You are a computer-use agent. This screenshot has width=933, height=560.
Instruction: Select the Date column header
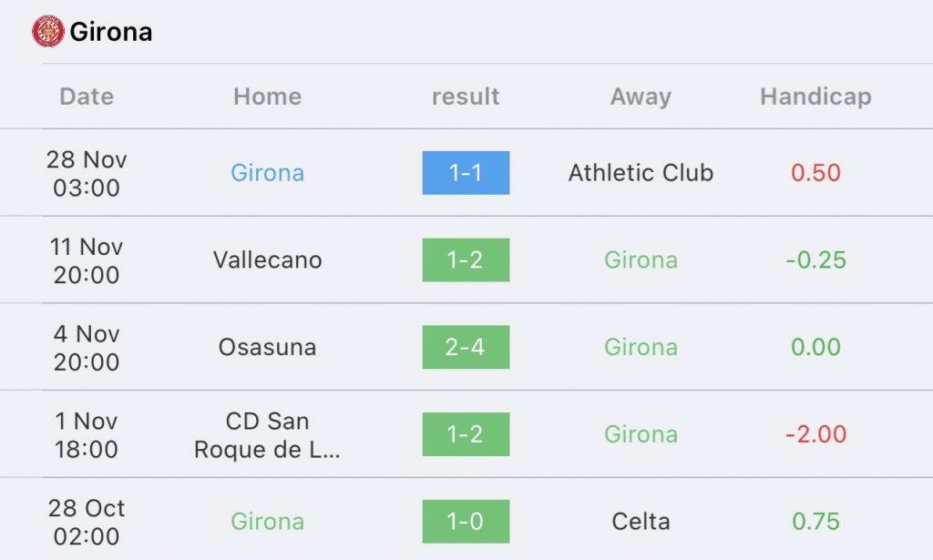coord(87,97)
